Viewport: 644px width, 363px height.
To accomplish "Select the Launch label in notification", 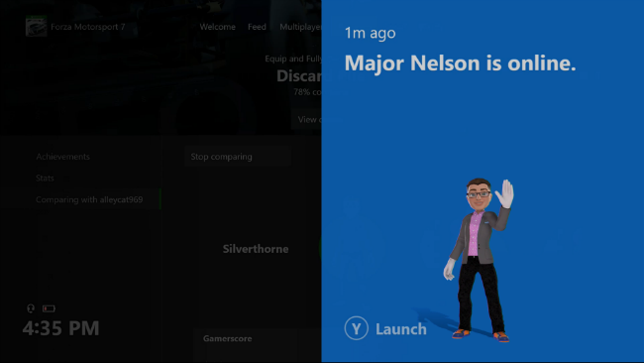I will click(x=401, y=329).
